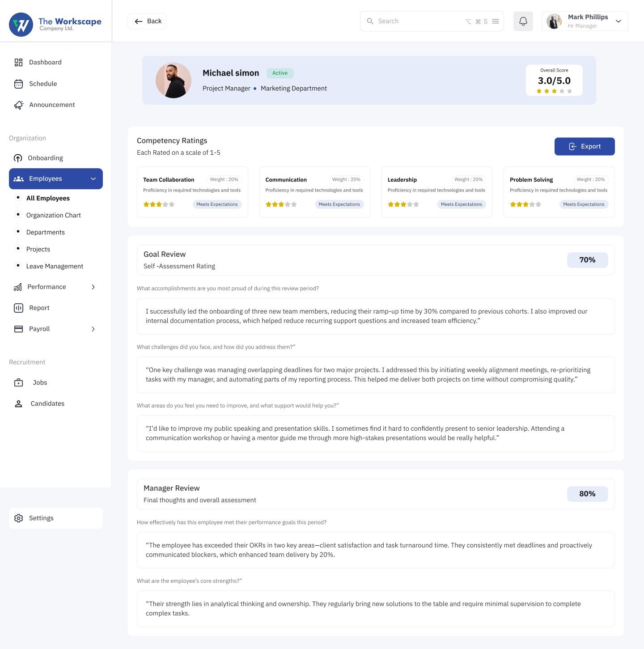Go to Departments submenu item
The width and height of the screenshot is (644, 649).
(x=46, y=232)
